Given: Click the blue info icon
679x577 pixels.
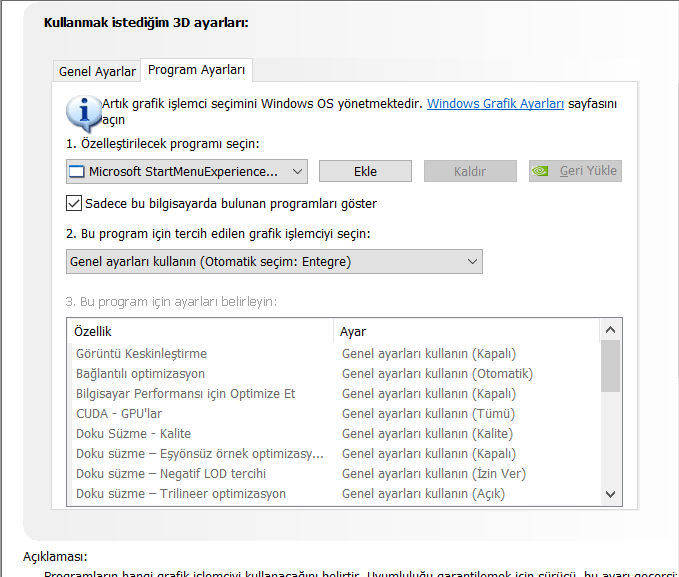Looking at the screenshot, I should (84, 111).
